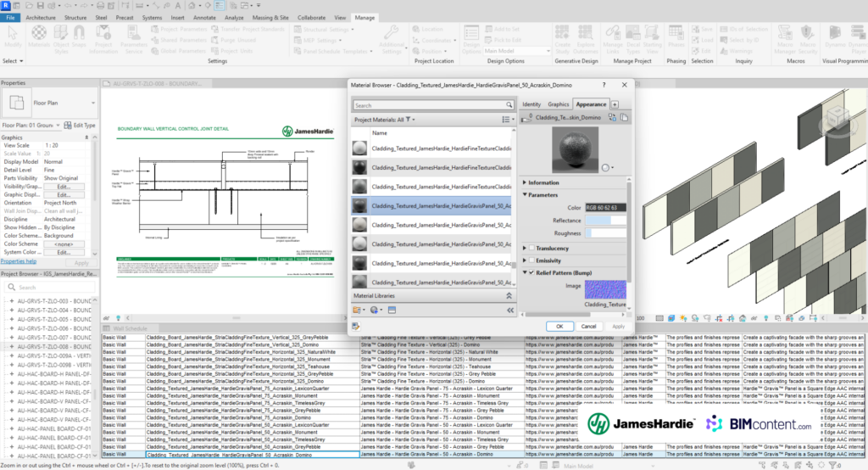868x470 pixels.
Task: Click the material library folder icon
Action: [358, 310]
